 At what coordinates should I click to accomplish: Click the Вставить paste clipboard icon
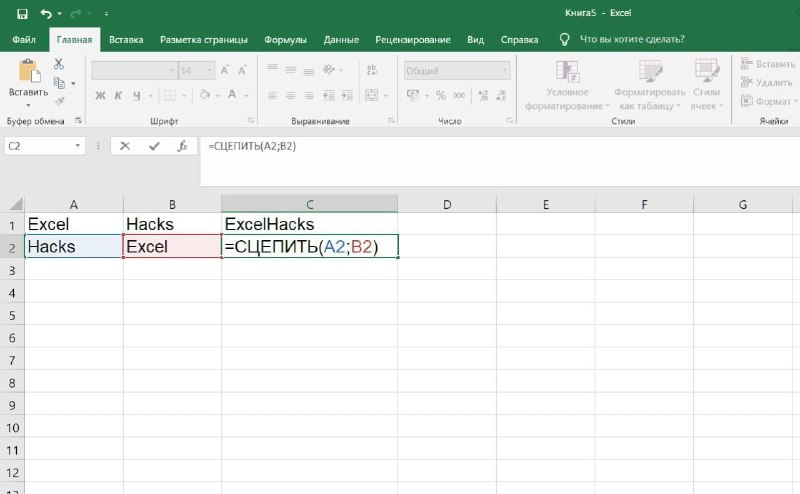[29, 71]
